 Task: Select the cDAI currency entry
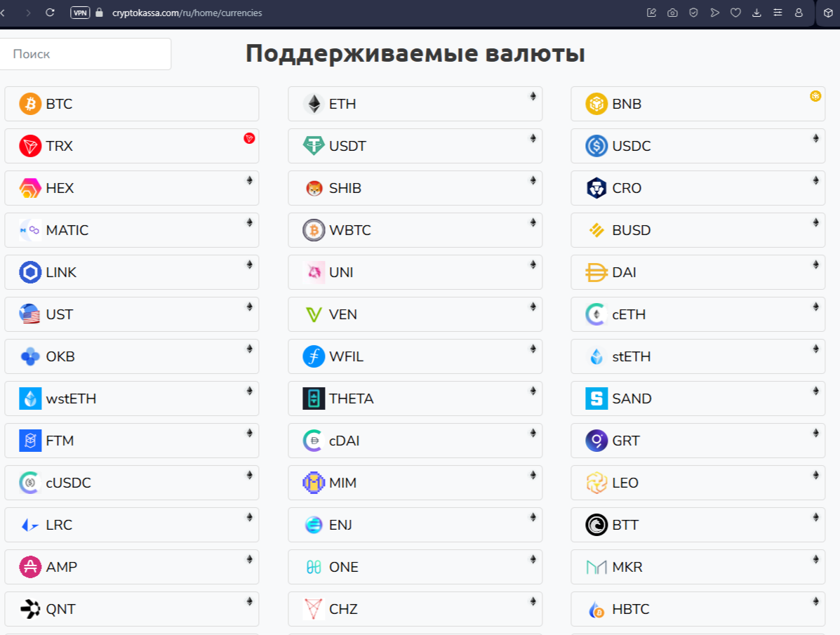coord(415,441)
